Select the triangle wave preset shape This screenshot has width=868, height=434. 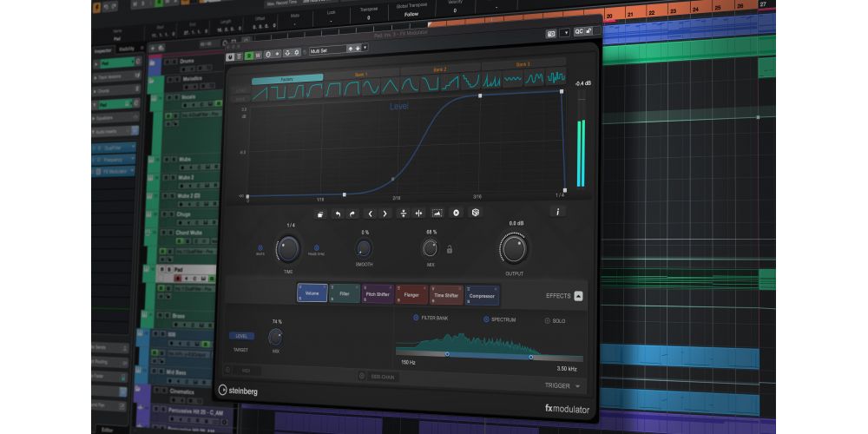coord(391,86)
